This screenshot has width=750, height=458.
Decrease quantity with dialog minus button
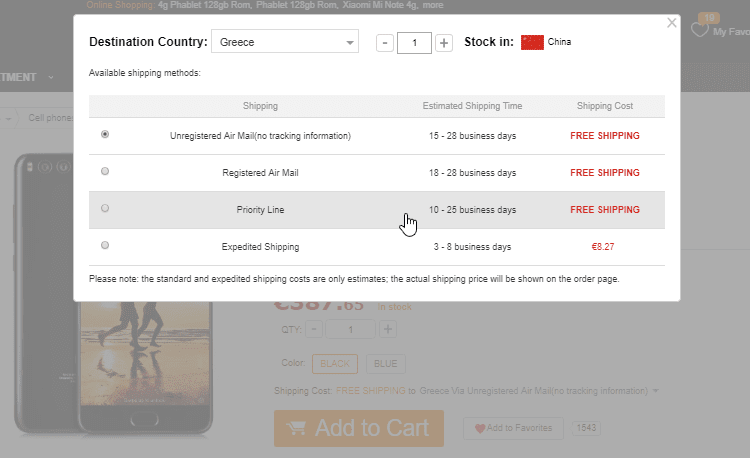pos(384,43)
